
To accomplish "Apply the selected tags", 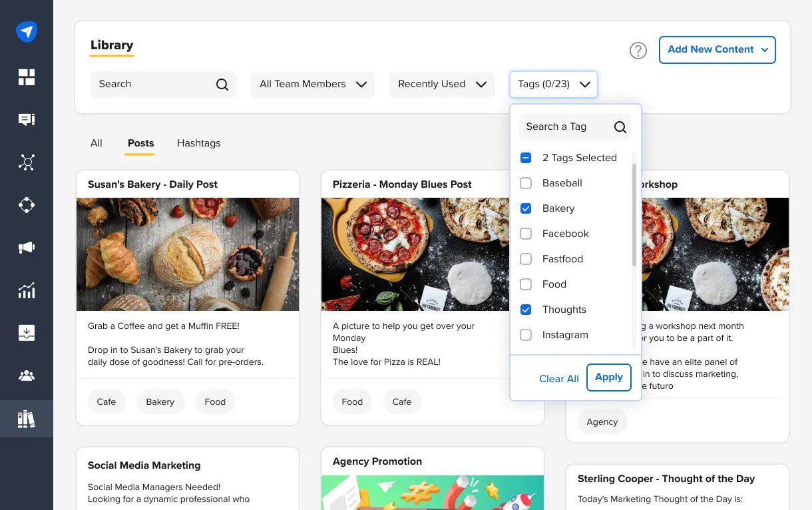I will (609, 377).
